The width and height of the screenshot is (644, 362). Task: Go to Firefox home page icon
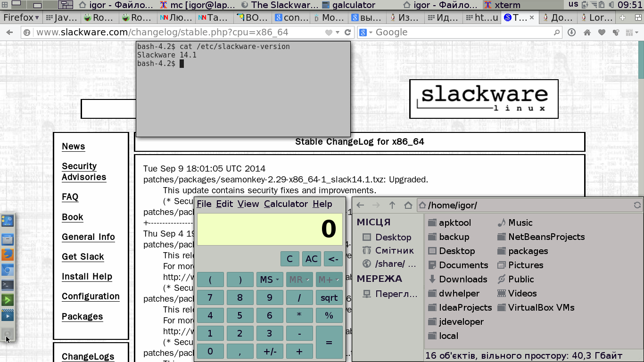[587, 33]
